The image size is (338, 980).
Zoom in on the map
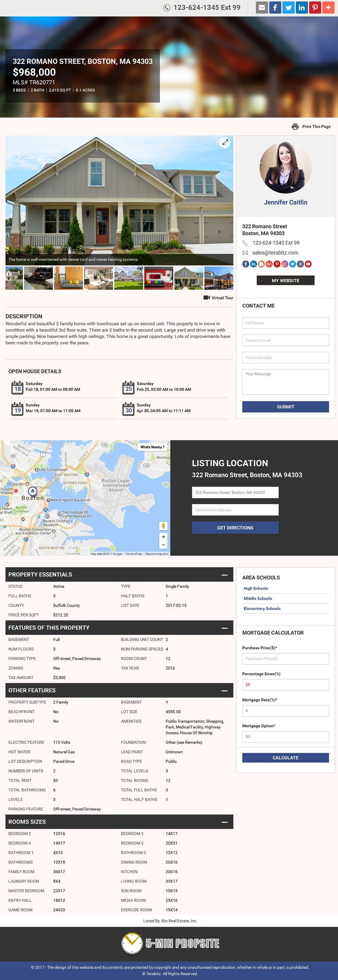163,537
